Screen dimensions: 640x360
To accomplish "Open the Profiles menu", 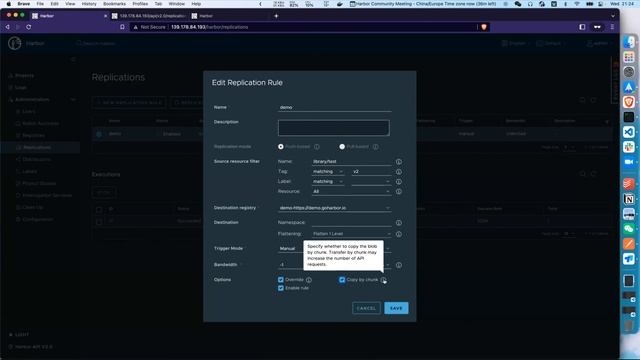I will click(140, 4).
